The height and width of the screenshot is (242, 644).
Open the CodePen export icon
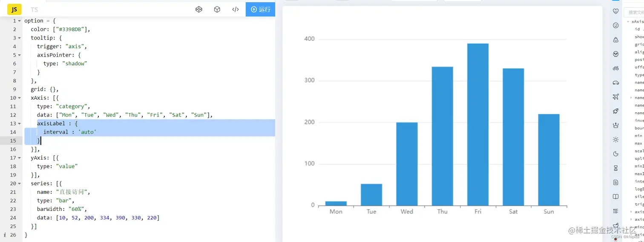pos(198,9)
